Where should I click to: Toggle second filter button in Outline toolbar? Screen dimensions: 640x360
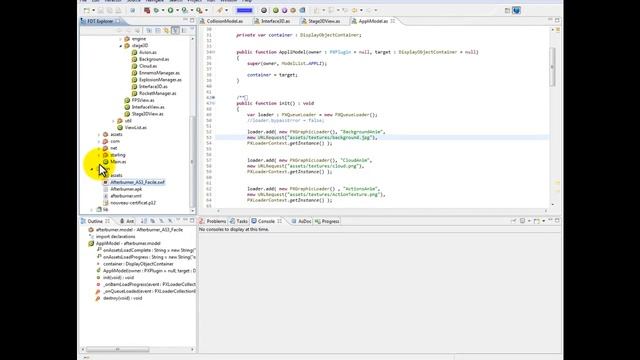(153, 221)
